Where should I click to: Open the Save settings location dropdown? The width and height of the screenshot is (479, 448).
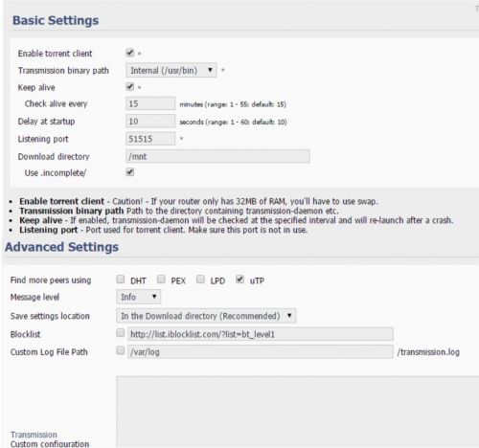coord(206,316)
